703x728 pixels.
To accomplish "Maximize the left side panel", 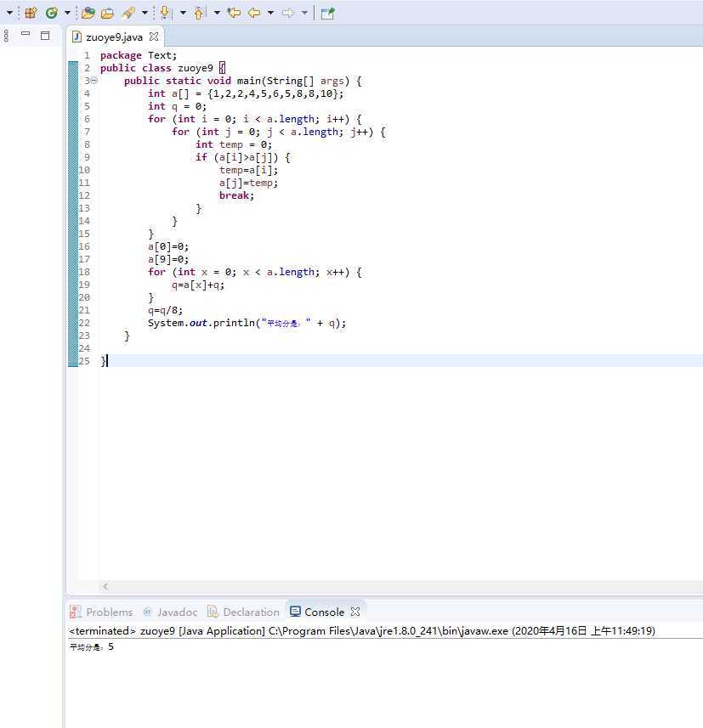I will coord(45,35).
